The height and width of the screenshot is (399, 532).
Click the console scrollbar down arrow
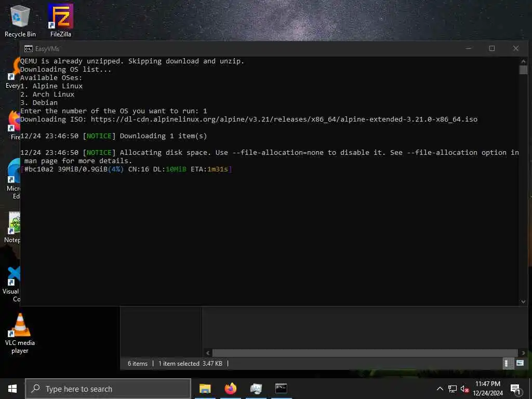click(523, 302)
